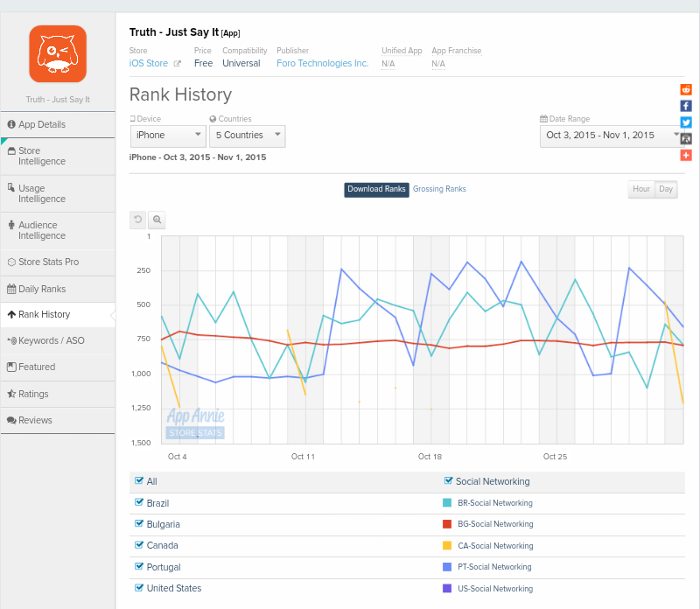Viewport: 700px width, 609px height.
Task: Toggle the Canada checkbox
Action: point(139,545)
